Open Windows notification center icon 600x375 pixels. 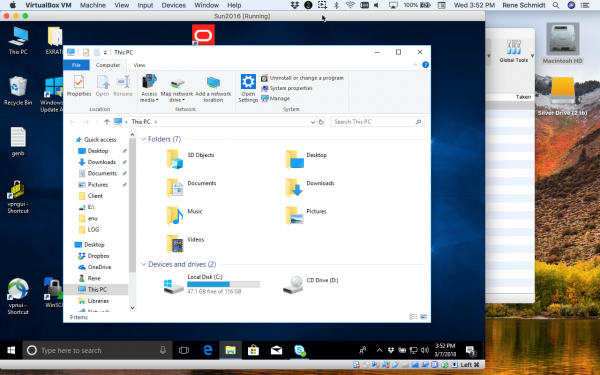[471, 350]
